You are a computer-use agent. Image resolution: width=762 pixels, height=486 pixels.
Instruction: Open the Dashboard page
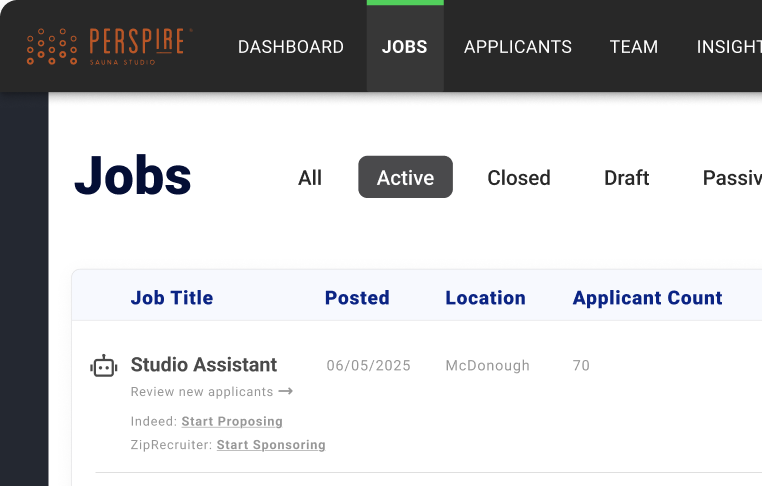point(290,47)
